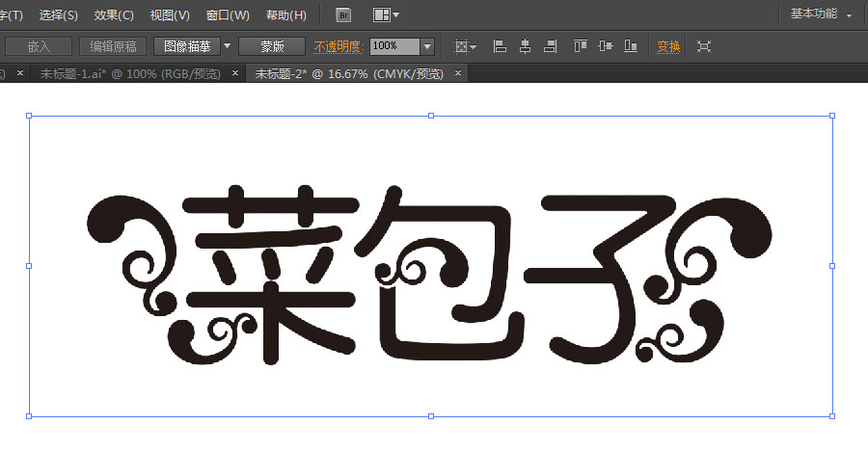Click the isolate selected object icon

(704, 46)
